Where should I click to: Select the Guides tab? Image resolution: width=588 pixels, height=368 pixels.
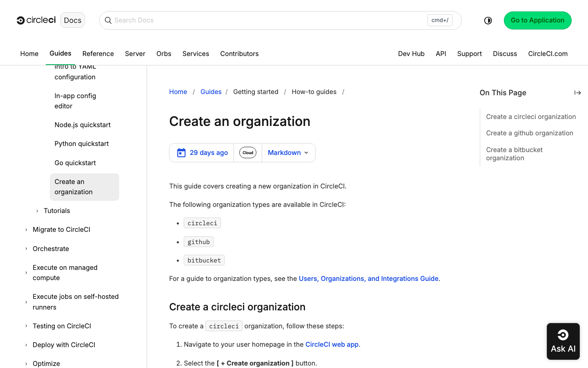(x=60, y=53)
